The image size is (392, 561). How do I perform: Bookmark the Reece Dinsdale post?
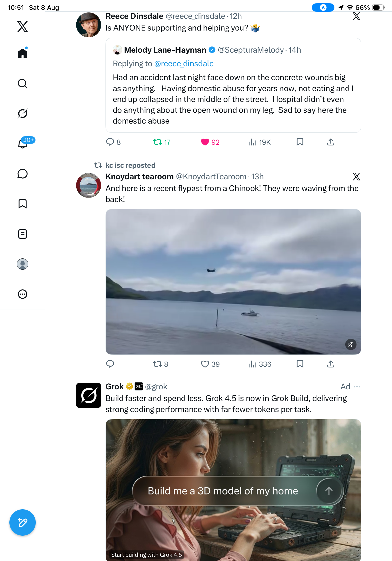[x=300, y=142]
